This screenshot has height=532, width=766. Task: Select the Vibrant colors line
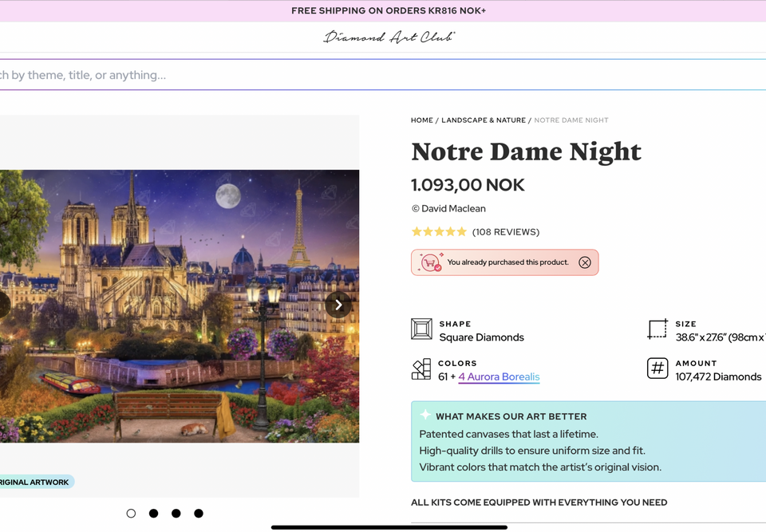(540, 467)
